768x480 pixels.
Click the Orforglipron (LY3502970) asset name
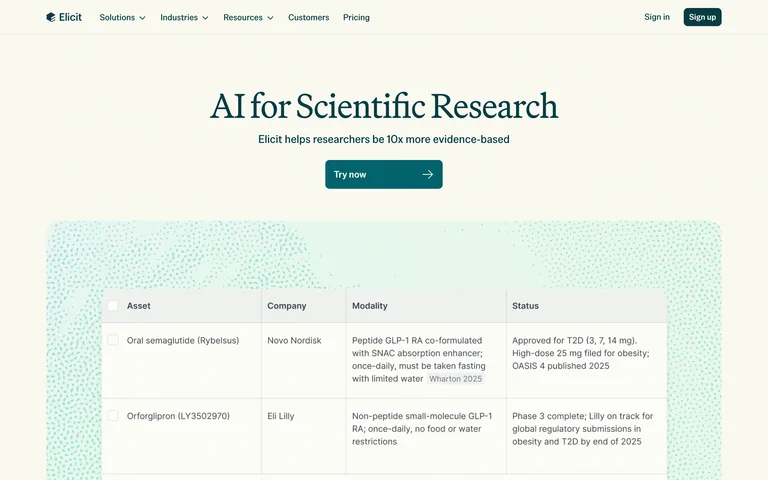[178, 416]
